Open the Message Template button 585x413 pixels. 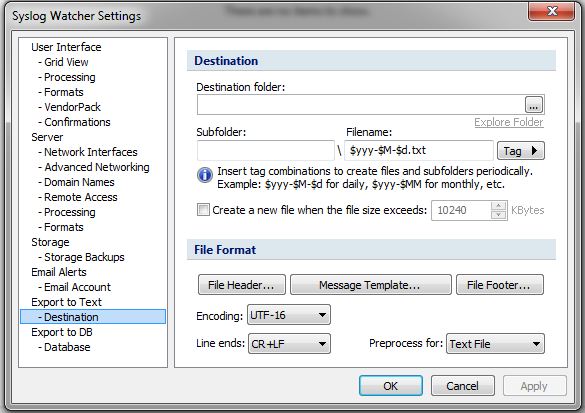[370, 285]
